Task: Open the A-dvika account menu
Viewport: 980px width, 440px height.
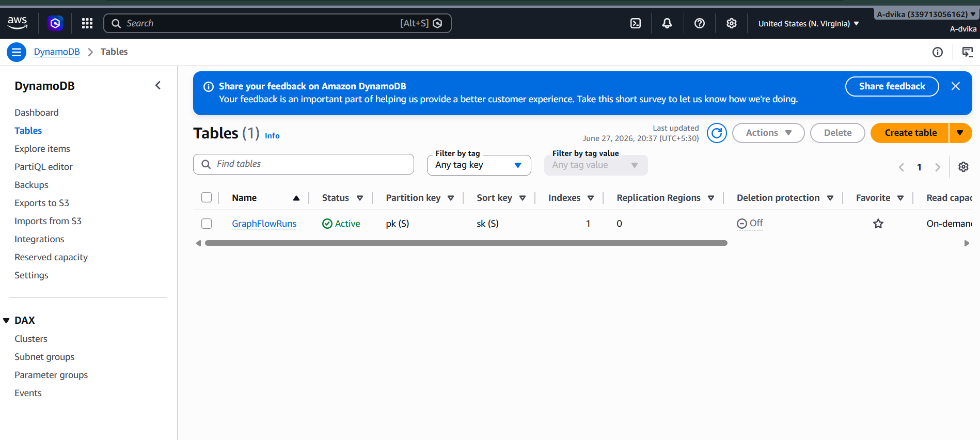Action: (926, 14)
